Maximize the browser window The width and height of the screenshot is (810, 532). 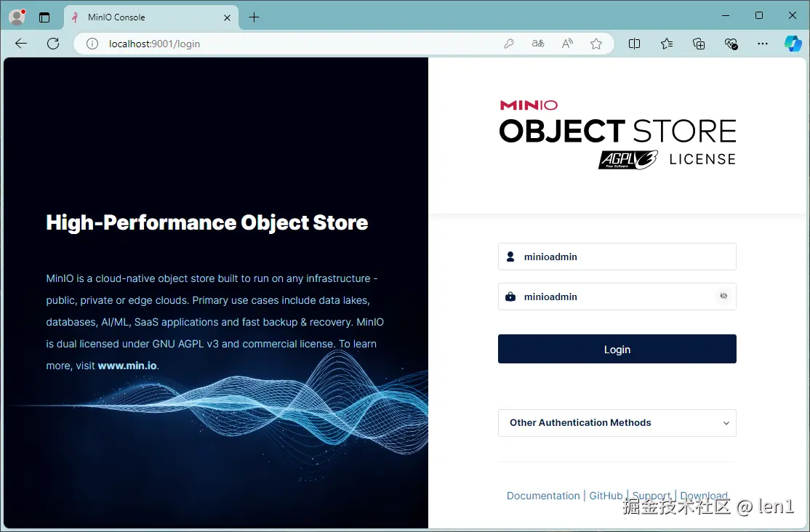tap(759, 15)
